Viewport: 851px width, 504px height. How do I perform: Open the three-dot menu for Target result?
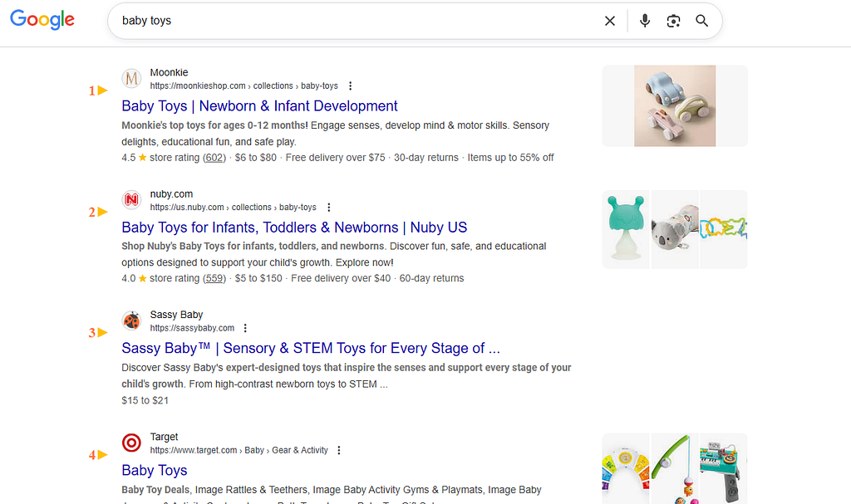[339, 450]
